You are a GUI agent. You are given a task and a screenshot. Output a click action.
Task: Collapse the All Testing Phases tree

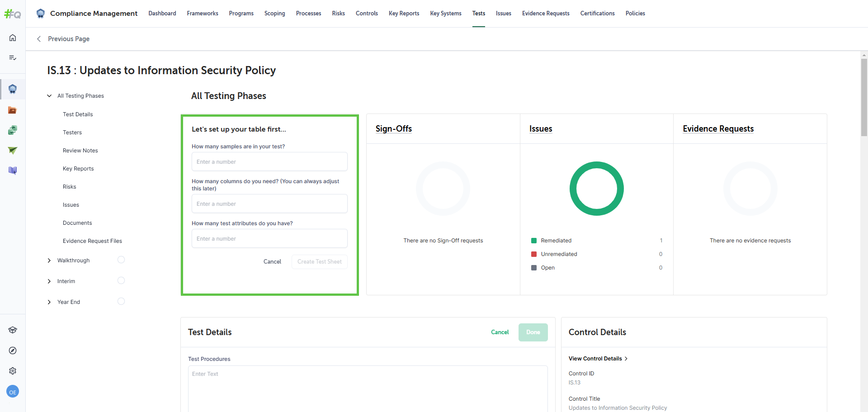point(49,96)
